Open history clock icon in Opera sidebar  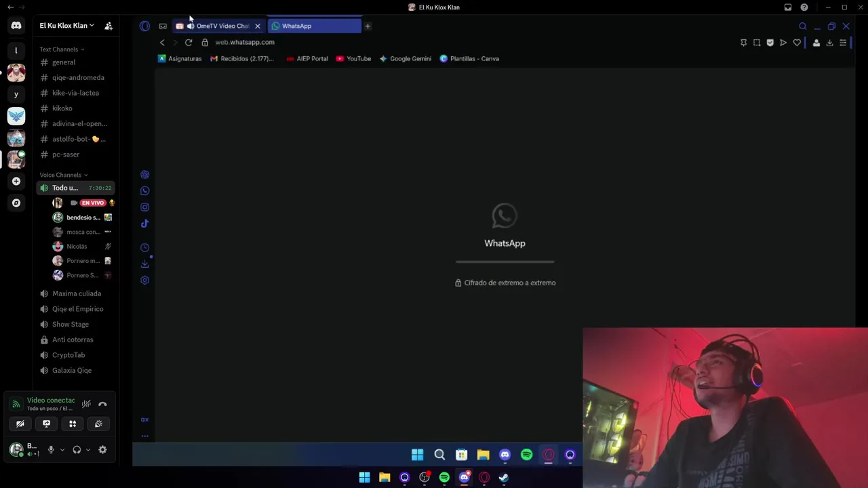click(x=144, y=248)
